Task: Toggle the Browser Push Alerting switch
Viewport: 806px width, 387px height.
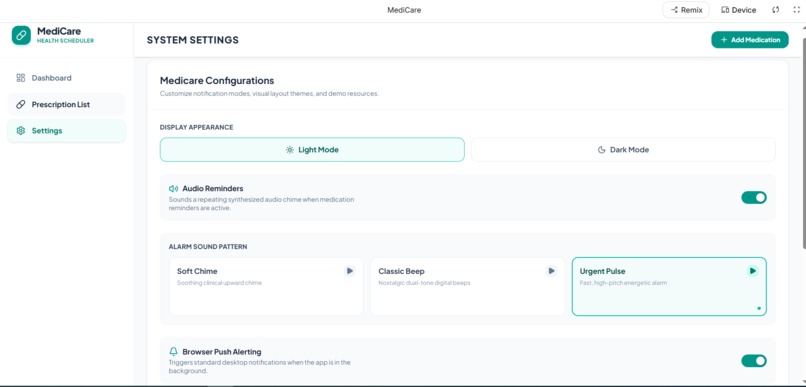Action: 754,361
